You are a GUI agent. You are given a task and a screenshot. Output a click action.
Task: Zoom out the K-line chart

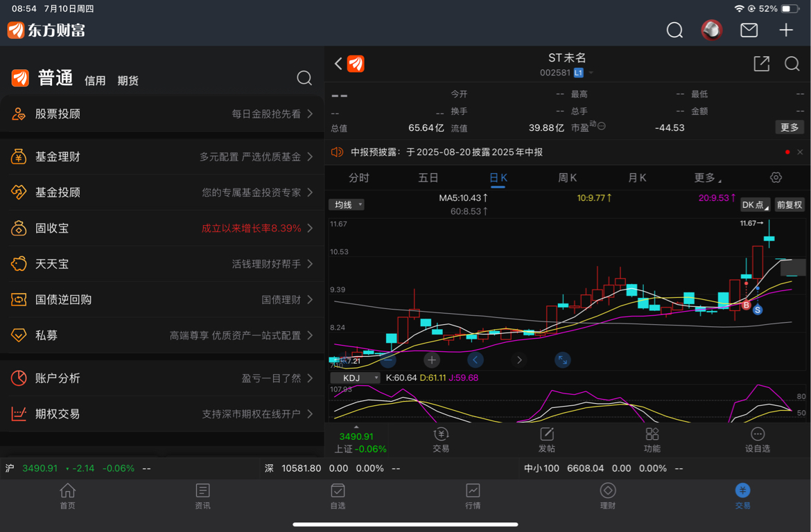pyautogui.click(x=388, y=360)
